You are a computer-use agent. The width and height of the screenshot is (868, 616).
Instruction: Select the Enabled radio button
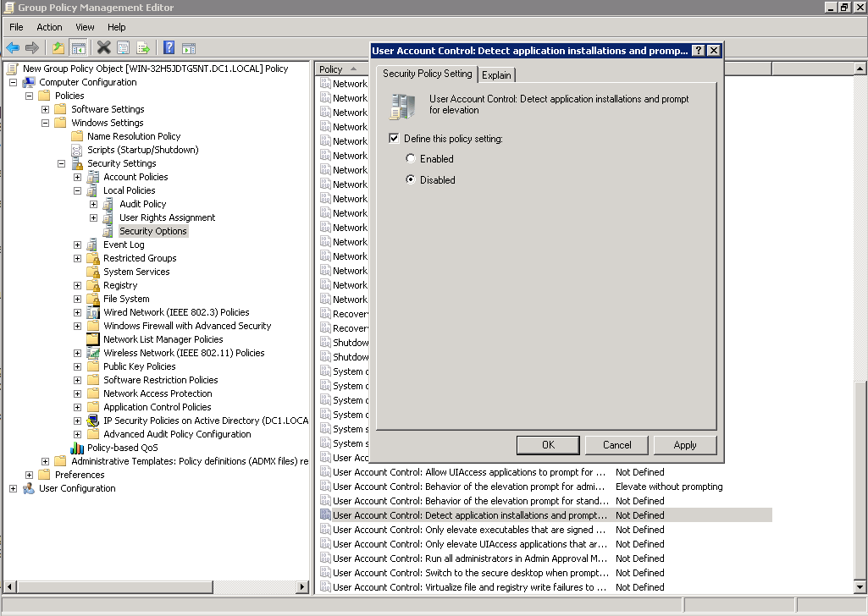click(x=412, y=159)
